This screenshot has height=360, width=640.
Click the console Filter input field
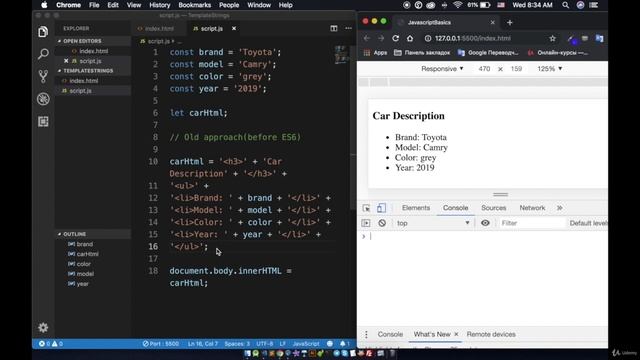[x=532, y=223]
